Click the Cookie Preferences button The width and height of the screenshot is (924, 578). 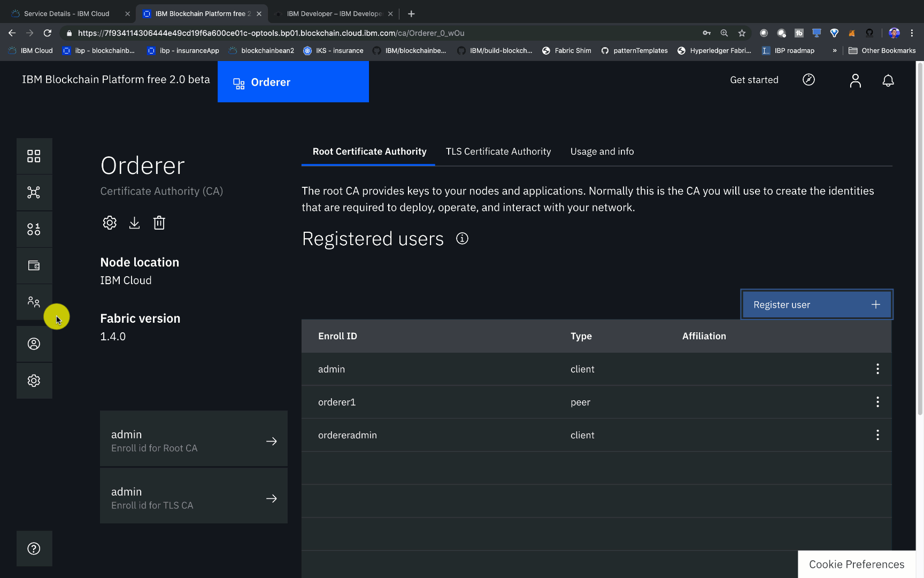click(857, 564)
